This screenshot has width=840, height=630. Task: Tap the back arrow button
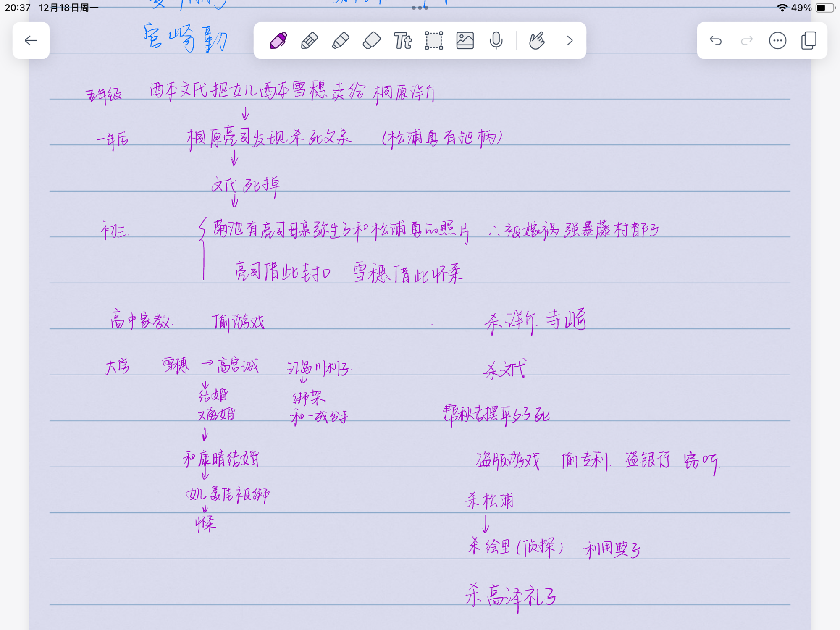pos(31,41)
